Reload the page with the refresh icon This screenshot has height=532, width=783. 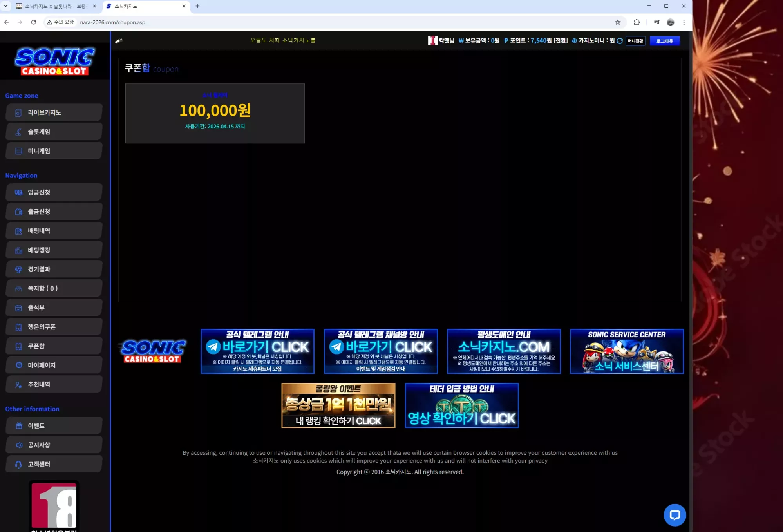(x=34, y=22)
